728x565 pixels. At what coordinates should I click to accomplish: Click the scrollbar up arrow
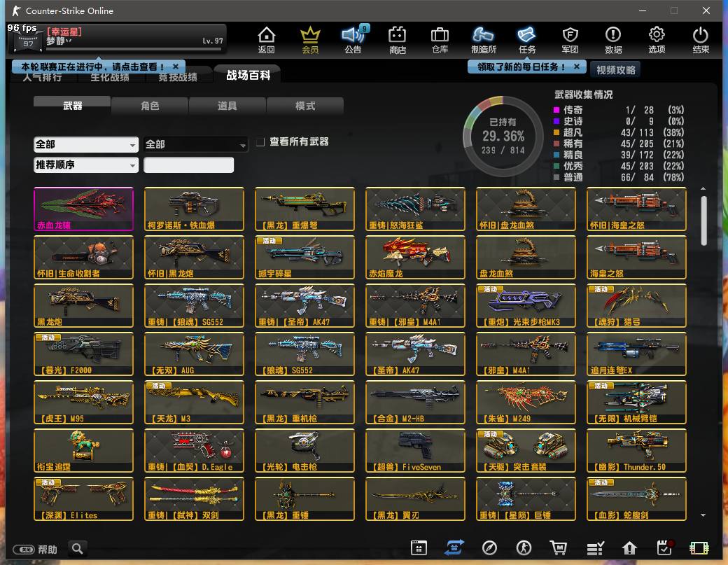click(x=703, y=188)
